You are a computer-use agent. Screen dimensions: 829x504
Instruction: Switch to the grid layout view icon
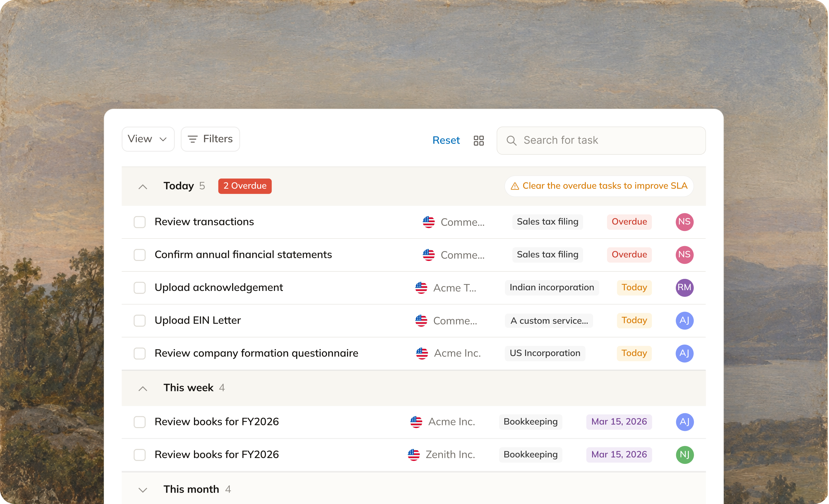tap(478, 141)
